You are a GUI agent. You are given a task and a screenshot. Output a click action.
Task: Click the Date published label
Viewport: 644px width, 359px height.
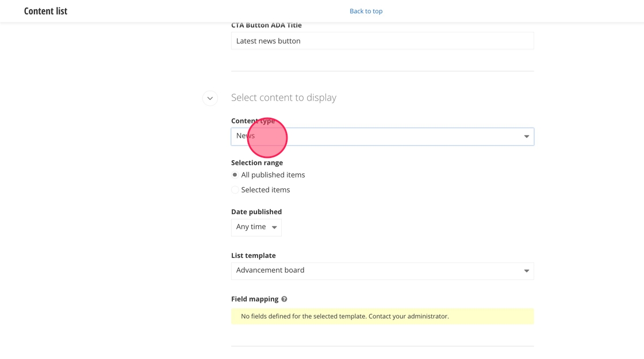tap(256, 211)
